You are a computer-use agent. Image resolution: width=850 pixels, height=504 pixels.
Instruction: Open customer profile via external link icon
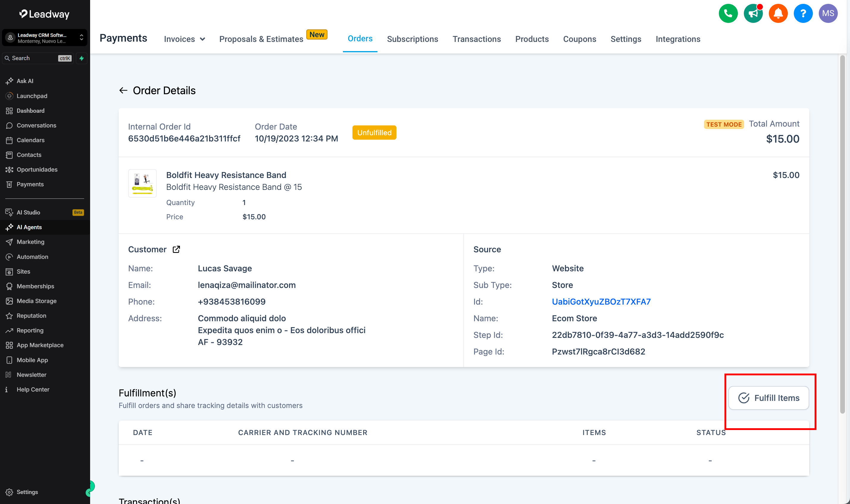click(x=176, y=249)
